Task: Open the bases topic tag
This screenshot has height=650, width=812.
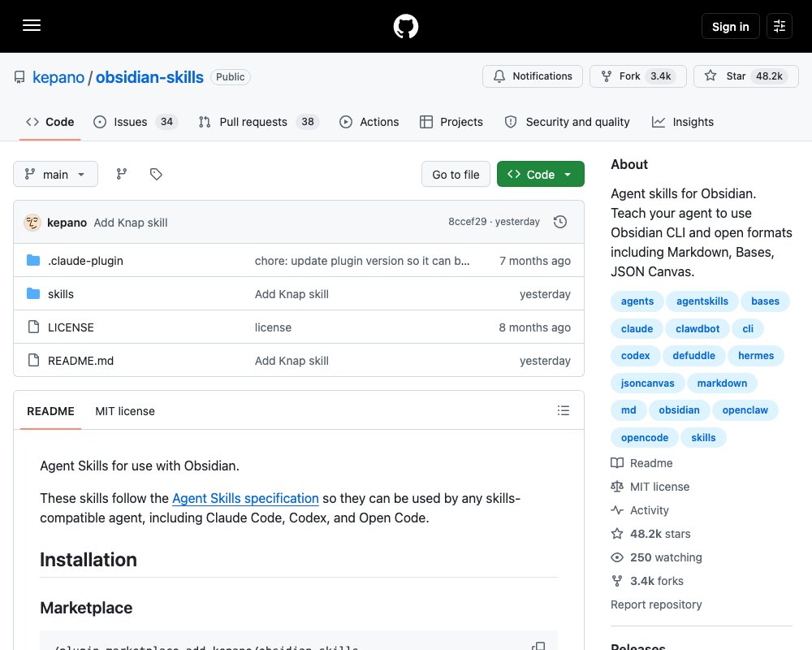Action: 765,301
